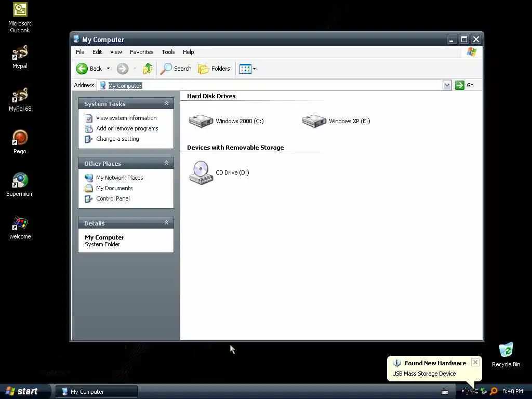Select the Supermium desktop shortcut
This screenshot has width=532, height=399.
(20, 184)
